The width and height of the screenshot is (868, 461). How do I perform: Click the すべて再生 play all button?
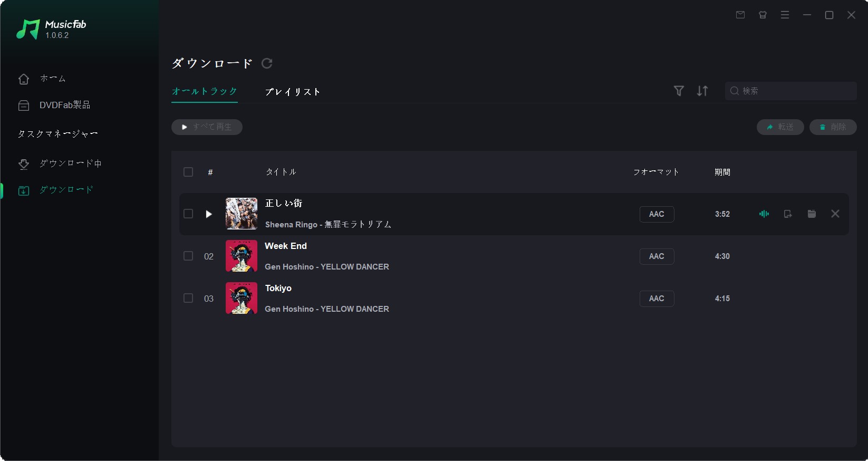point(207,127)
